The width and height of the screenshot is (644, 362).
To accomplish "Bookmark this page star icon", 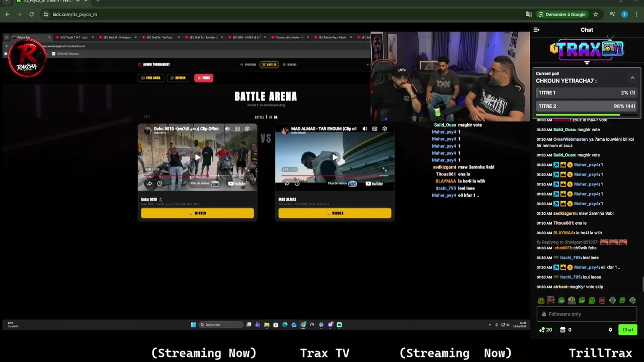I will (596, 14).
